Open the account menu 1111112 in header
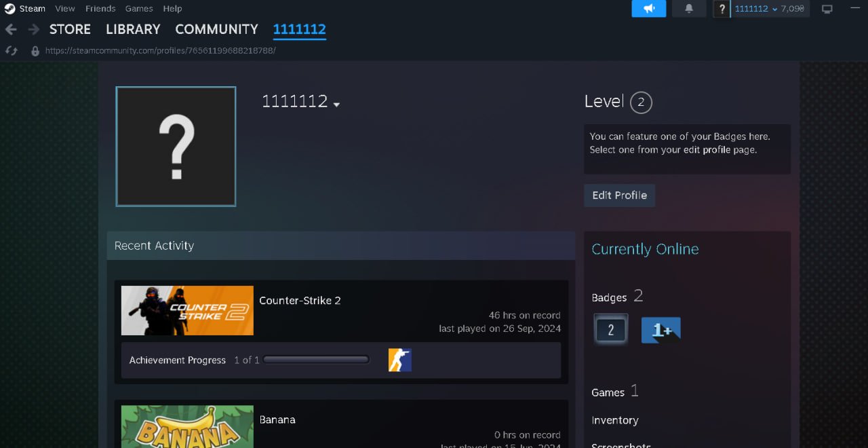 pos(755,9)
